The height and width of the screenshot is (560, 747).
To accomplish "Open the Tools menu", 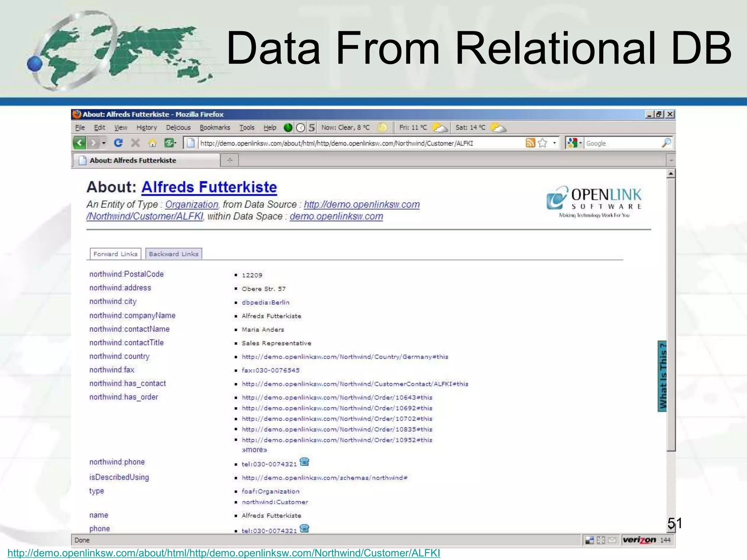I will point(247,128).
